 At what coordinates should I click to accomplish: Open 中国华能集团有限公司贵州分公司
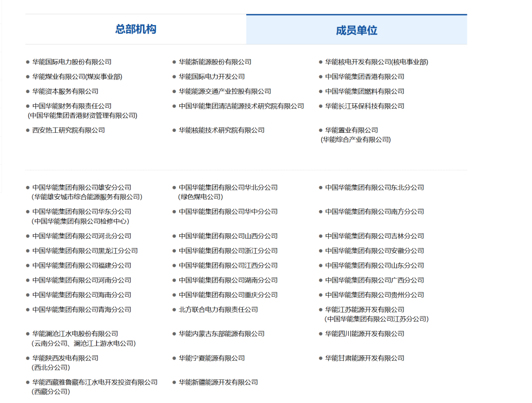(x=374, y=295)
